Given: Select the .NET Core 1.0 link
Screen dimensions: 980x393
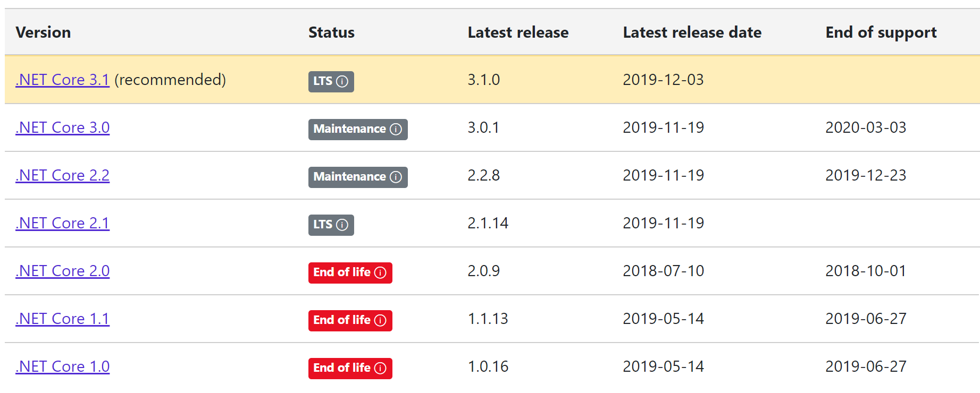Looking at the screenshot, I should click(x=62, y=366).
